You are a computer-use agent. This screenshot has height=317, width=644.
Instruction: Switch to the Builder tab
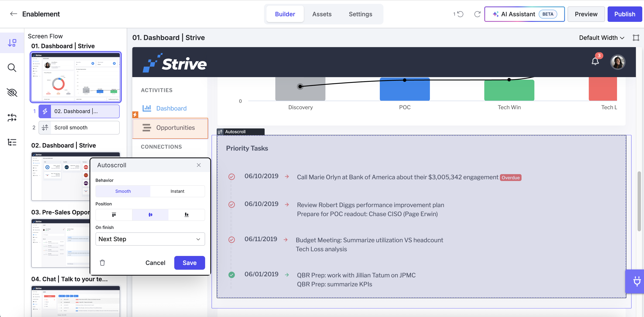[x=285, y=14]
